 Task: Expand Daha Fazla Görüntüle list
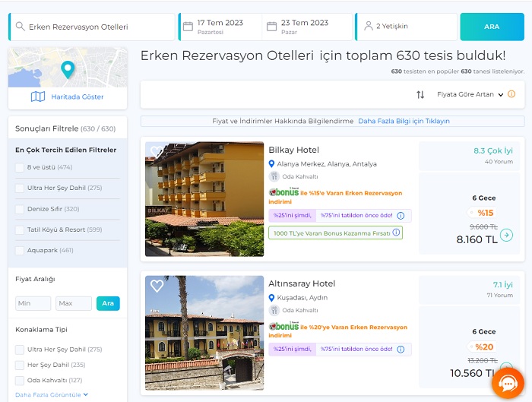point(52,394)
